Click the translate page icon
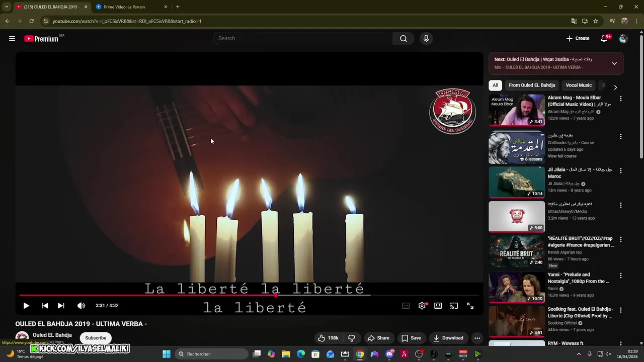Image resolution: width=644 pixels, height=362 pixels. tap(574, 21)
